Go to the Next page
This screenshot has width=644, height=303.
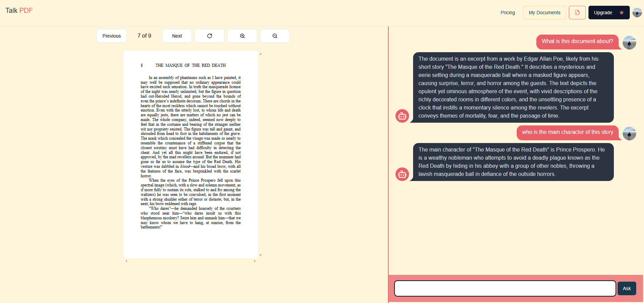click(x=177, y=36)
